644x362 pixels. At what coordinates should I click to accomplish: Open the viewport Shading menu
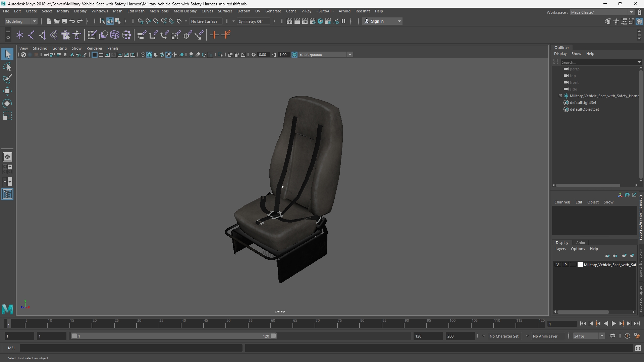point(40,48)
